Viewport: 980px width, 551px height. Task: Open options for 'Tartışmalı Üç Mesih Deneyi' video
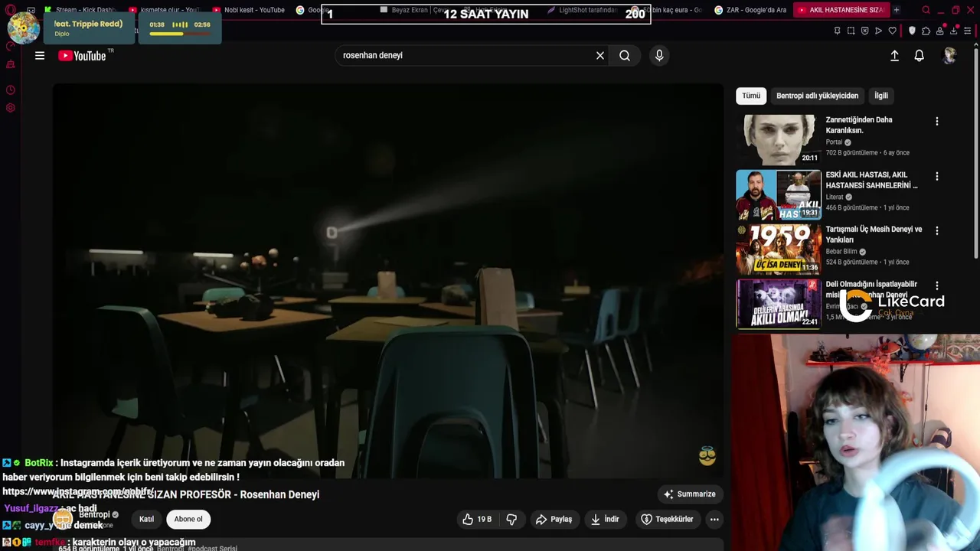coord(936,230)
